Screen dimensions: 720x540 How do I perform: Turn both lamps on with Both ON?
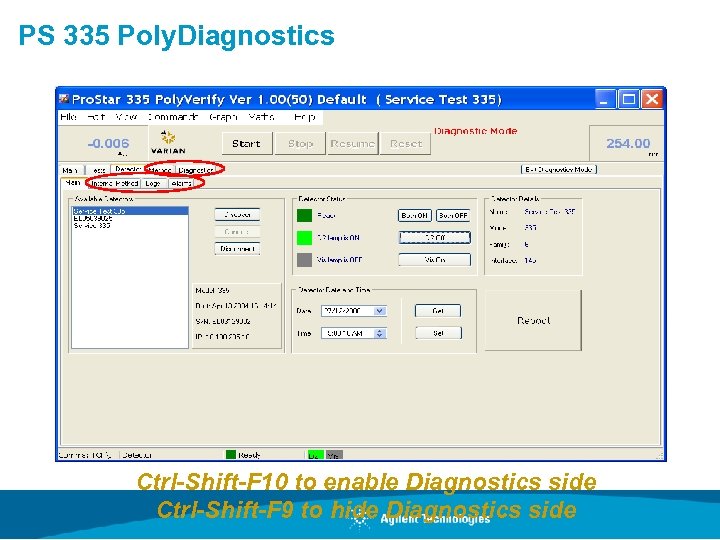(x=415, y=215)
